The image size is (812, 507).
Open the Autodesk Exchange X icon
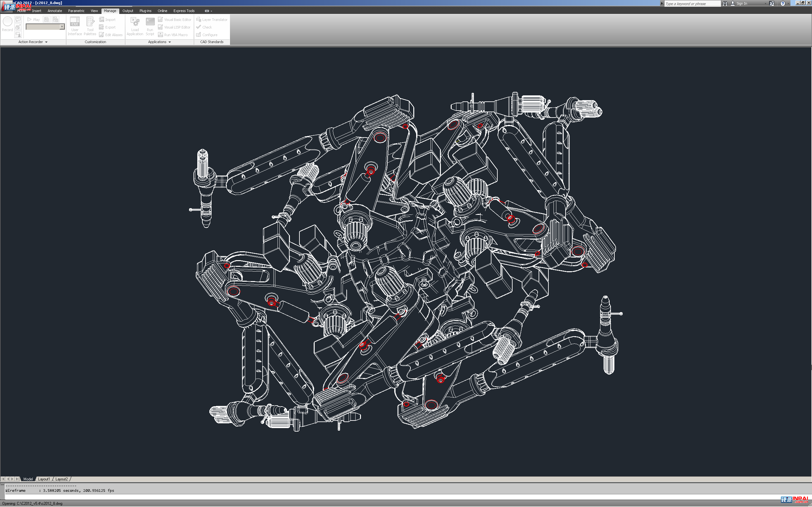[x=772, y=3]
